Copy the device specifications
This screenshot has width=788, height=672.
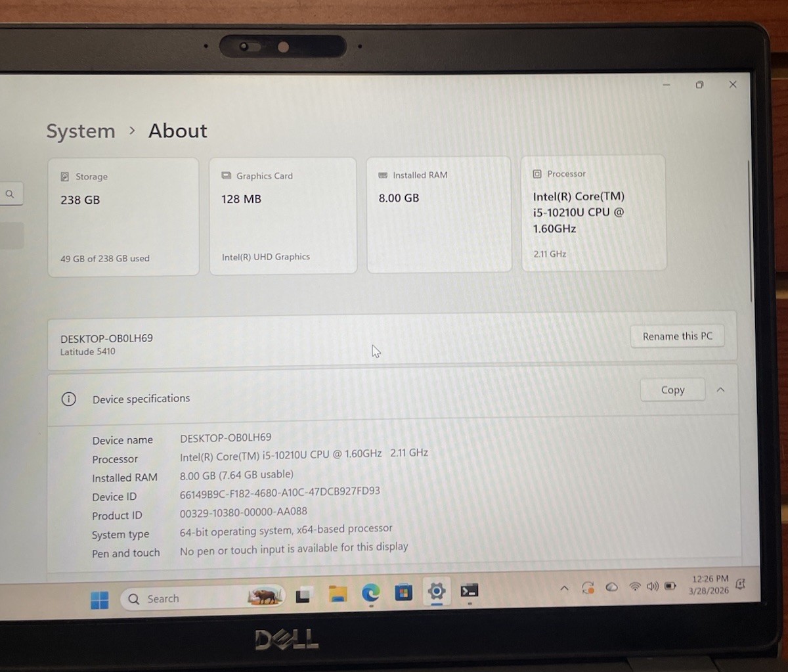tap(672, 390)
